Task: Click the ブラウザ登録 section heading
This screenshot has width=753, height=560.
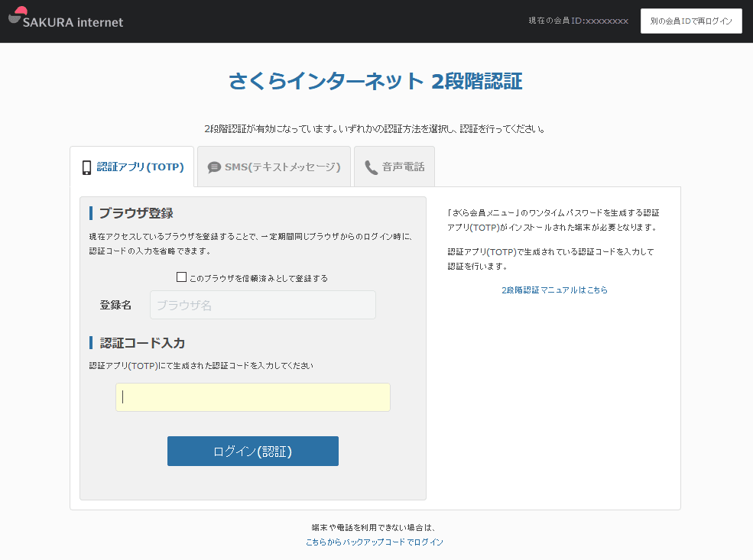Action: click(136, 213)
